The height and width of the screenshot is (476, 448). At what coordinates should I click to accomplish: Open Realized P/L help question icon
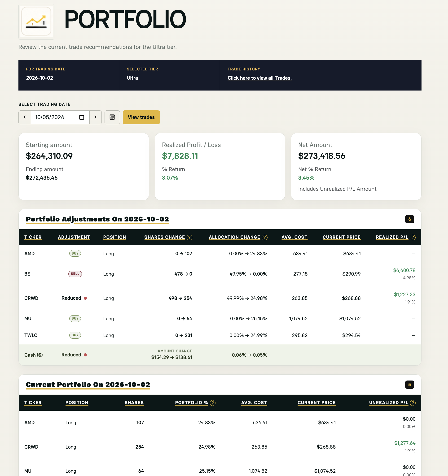[x=413, y=237]
